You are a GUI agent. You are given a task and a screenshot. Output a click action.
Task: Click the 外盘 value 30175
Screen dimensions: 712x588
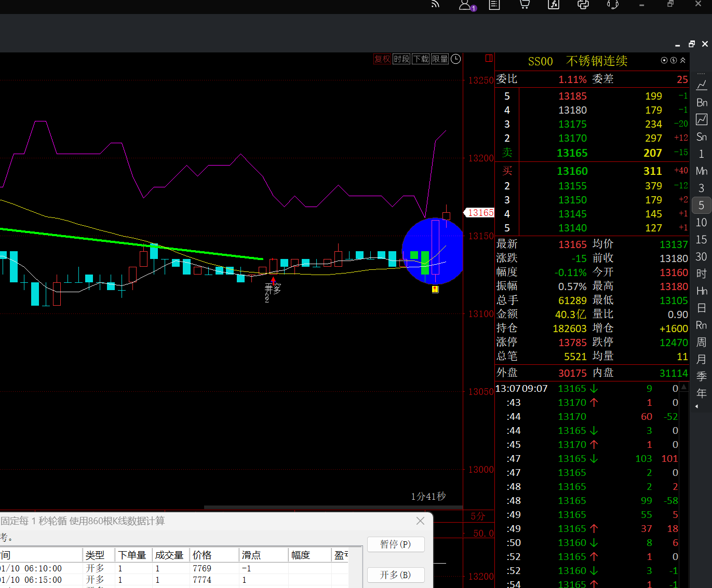point(572,373)
